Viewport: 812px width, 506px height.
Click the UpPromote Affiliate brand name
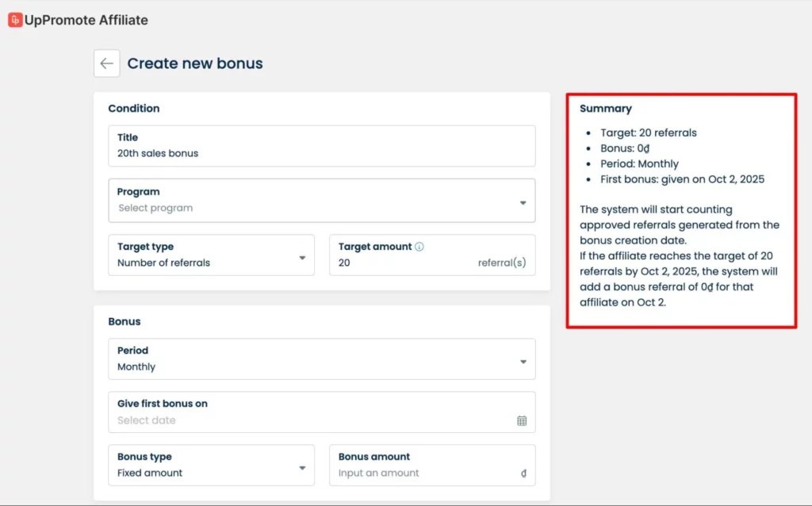coord(86,20)
